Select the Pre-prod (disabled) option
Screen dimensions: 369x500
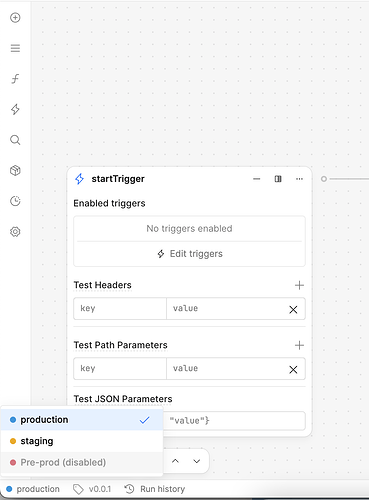point(82,462)
